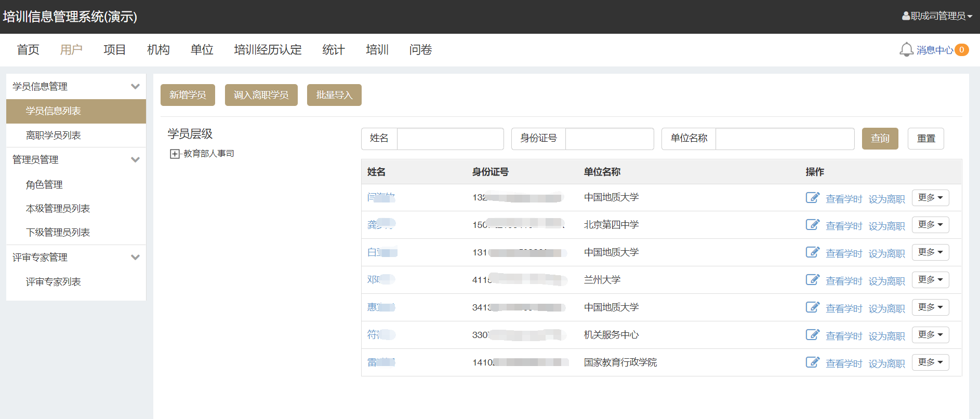The width and height of the screenshot is (980, 419).
Task: Click 设为离职 for 机关服务中心 row
Action: (x=887, y=336)
